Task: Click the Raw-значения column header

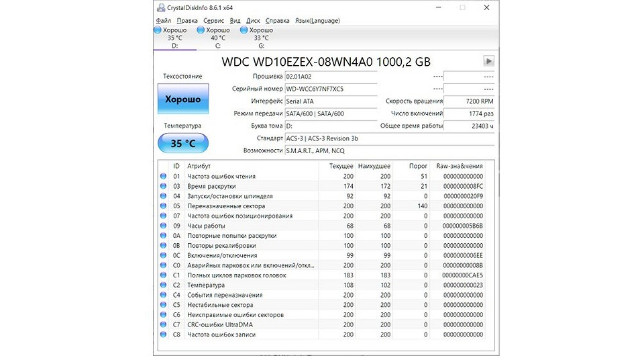Action: tap(457, 166)
